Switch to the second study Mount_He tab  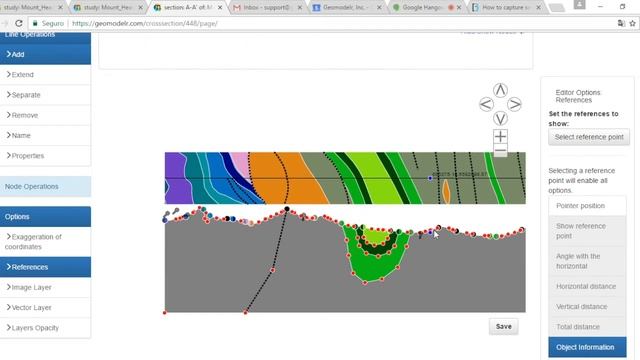click(108, 7)
